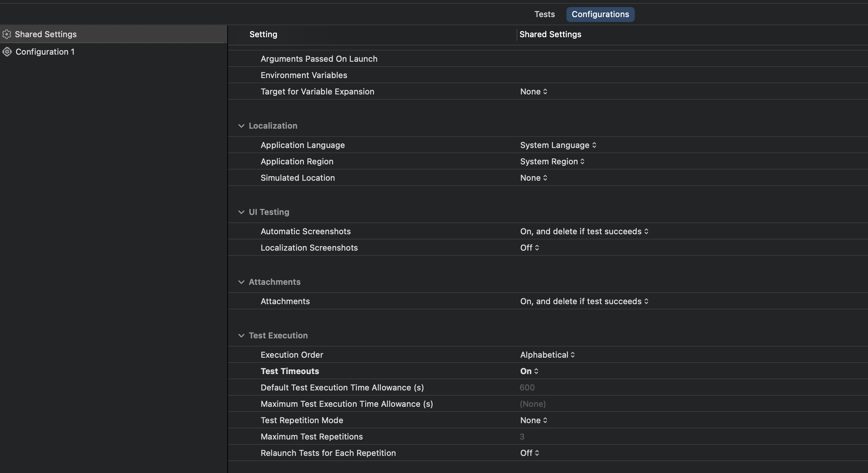
Task: Toggle the Localization Screenshots Off popup
Action: pyautogui.click(x=529, y=248)
